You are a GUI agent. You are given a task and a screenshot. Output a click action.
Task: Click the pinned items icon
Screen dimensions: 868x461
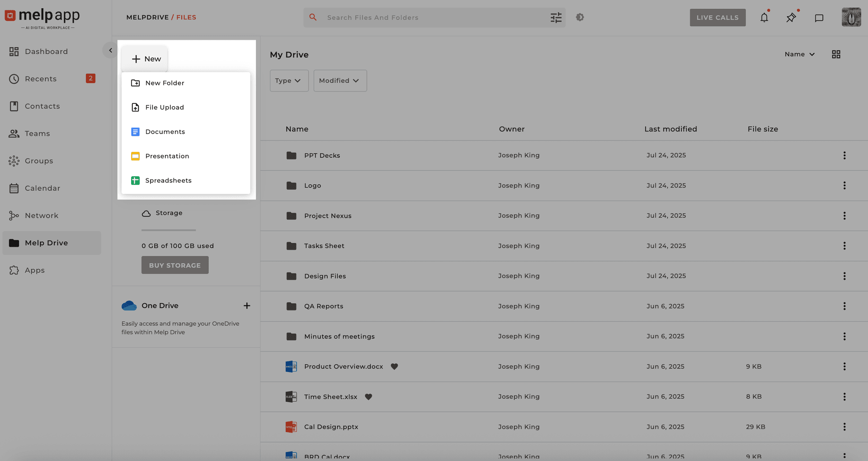[x=791, y=17]
